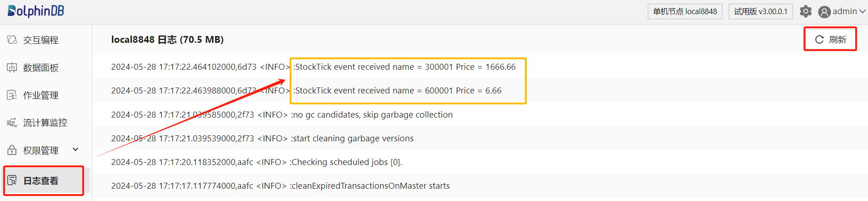Click the 数据面板 dashboard icon
This screenshot has height=201, width=868.
[12, 67]
